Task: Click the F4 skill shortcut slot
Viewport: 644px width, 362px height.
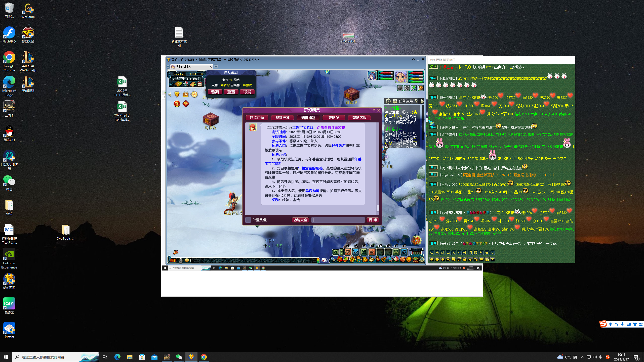Action: (x=372, y=252)
